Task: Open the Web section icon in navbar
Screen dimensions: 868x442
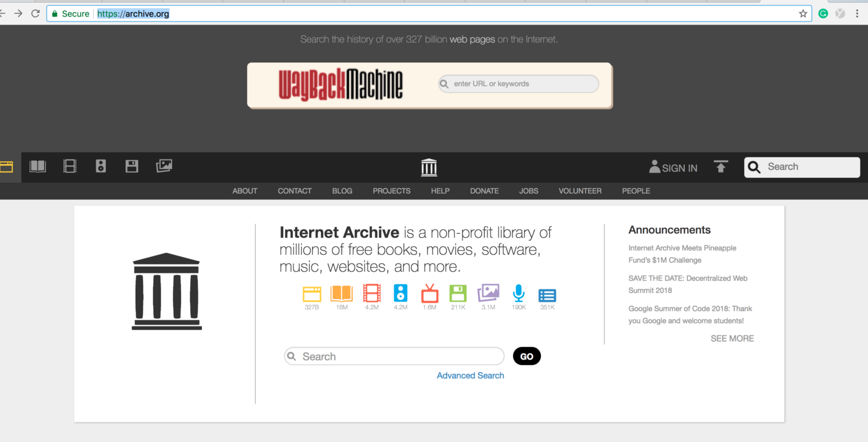Action: (6, 167)
